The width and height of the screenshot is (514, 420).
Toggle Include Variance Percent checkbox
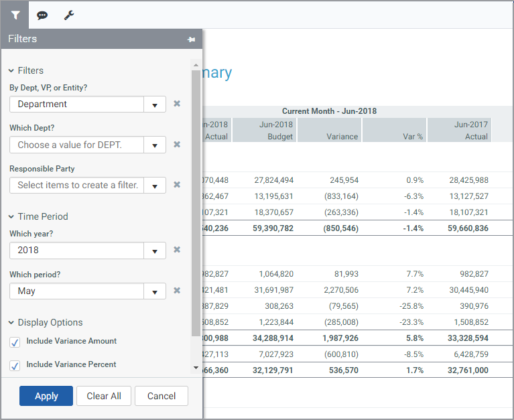coord(15,366)
